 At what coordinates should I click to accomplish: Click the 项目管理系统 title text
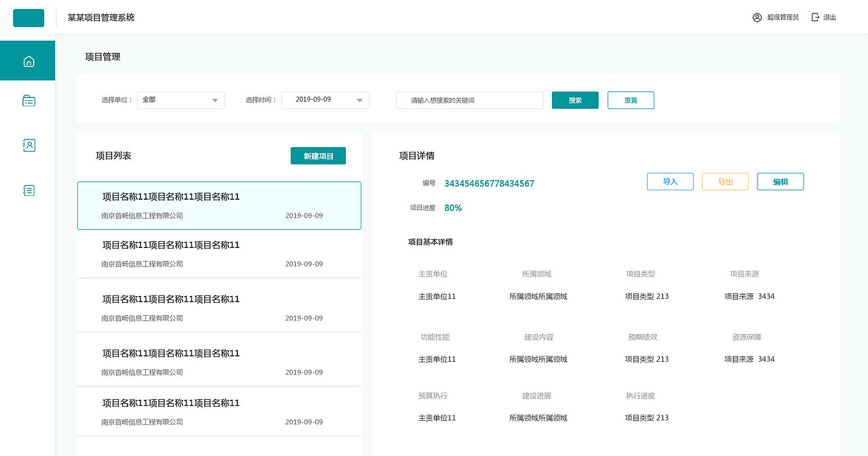click(100, 18)
